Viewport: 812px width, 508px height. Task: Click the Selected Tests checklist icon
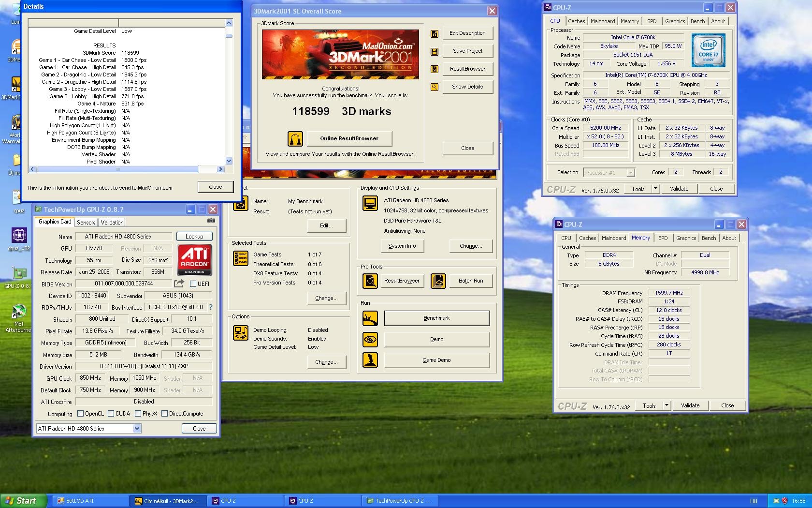pyautogui.click(x=241, y=258)
